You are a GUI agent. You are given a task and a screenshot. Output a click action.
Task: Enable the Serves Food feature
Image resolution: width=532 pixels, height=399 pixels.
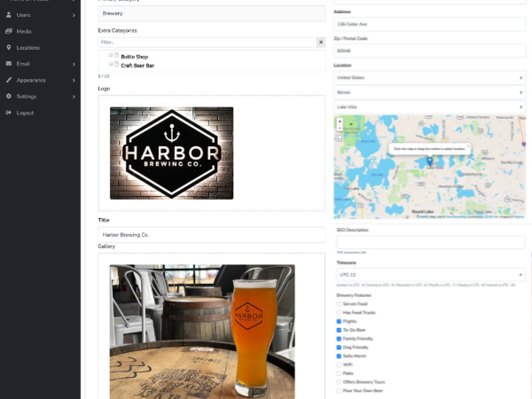pyautogui.click(x=339, y=304)
